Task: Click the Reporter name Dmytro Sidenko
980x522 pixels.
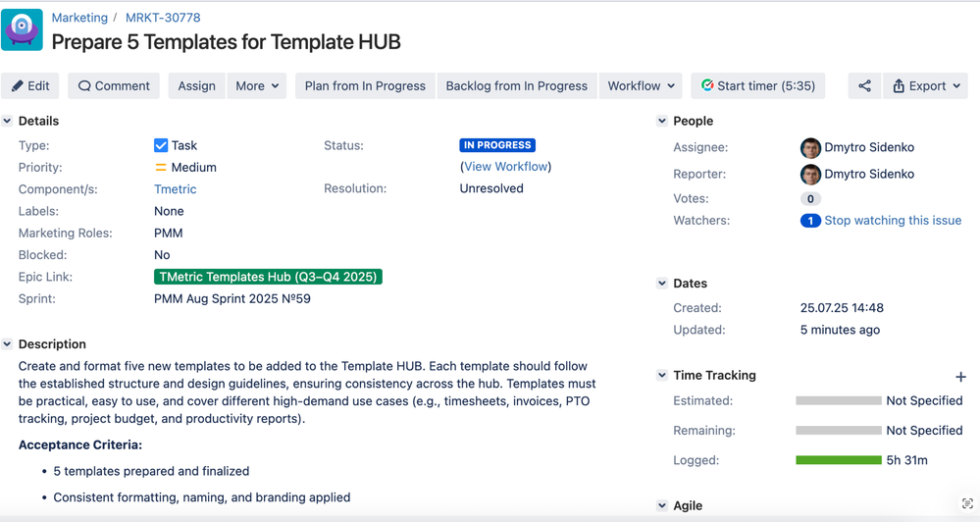Action: coord(869,175)
